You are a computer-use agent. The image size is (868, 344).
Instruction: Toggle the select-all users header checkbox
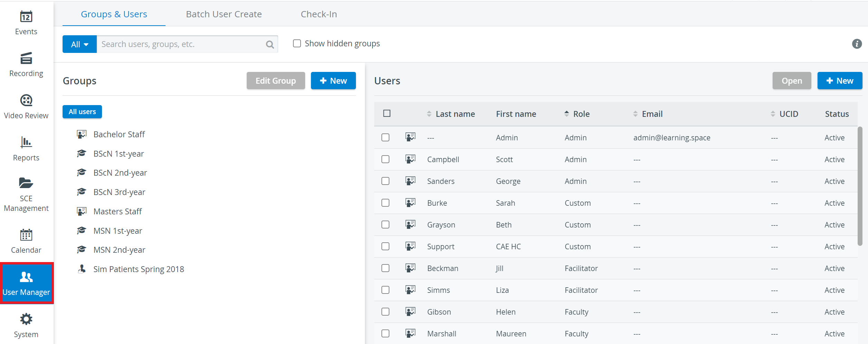pyautogui.click(x=387, y=113)
